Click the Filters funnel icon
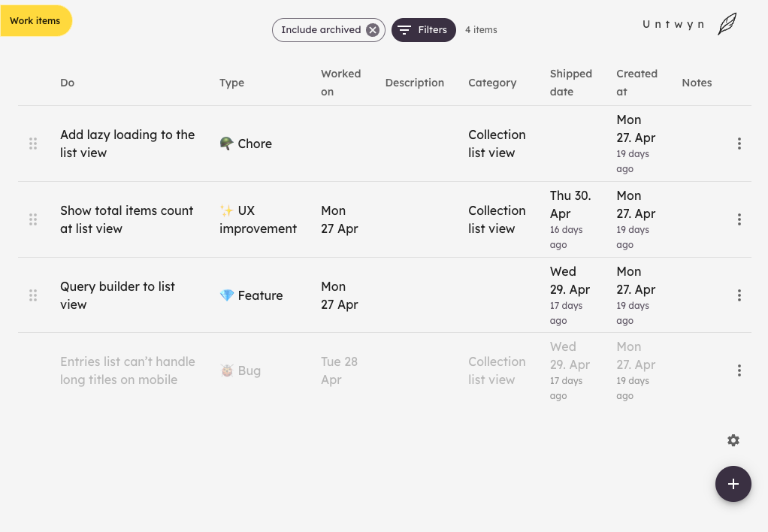 point(404,30)
